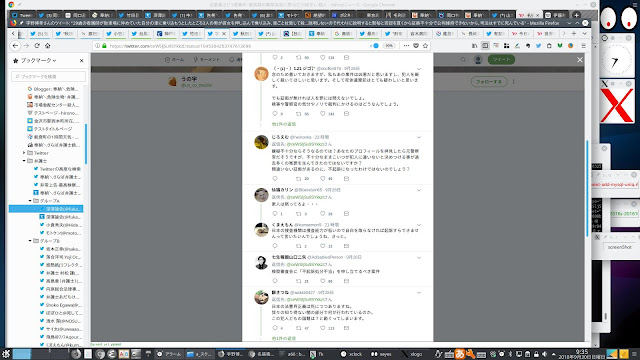Click the bookmark search field
Image resolution: width=640 pixels, height=360 pixels.
[x=49, y=76]
